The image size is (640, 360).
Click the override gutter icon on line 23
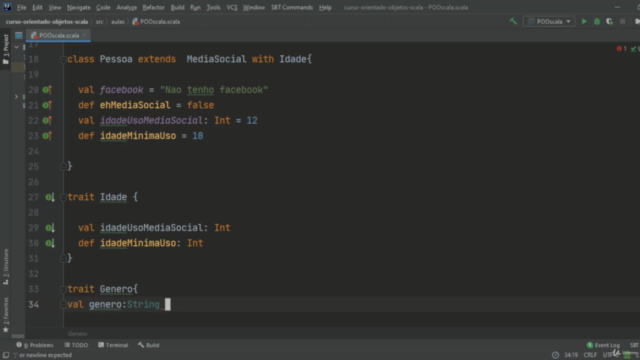pos(47,136)
